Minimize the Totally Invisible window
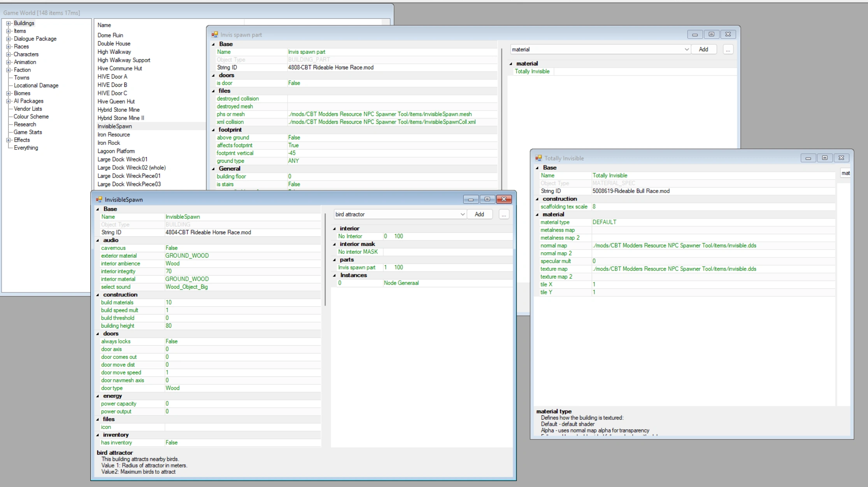Viewport: 868px width, 487px height. (x=808, y=158)
